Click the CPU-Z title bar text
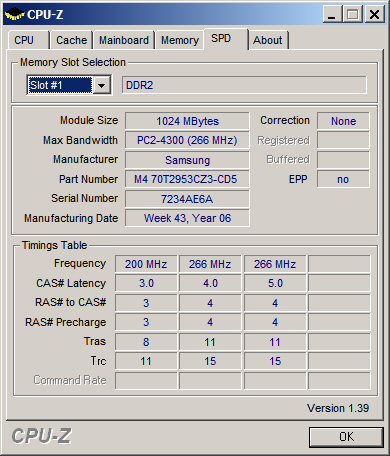This screenshot has width=390, height=456. coord(45,14)
